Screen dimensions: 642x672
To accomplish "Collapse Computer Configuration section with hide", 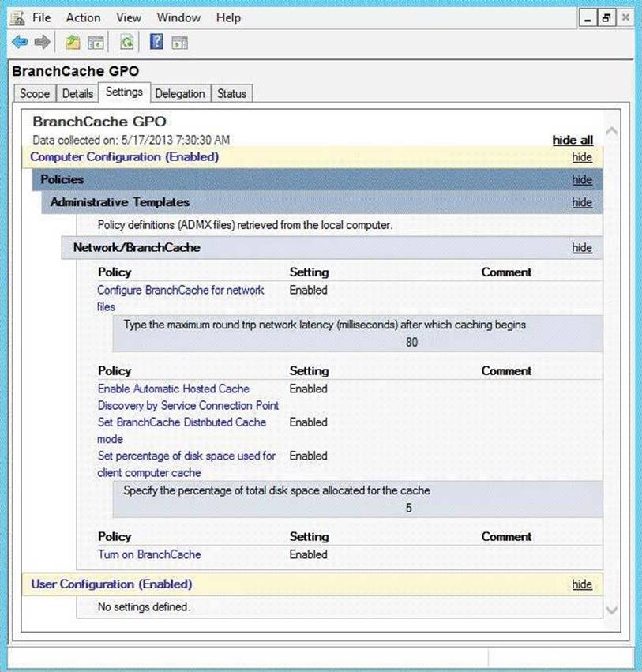I will click(x=582, y=157).
